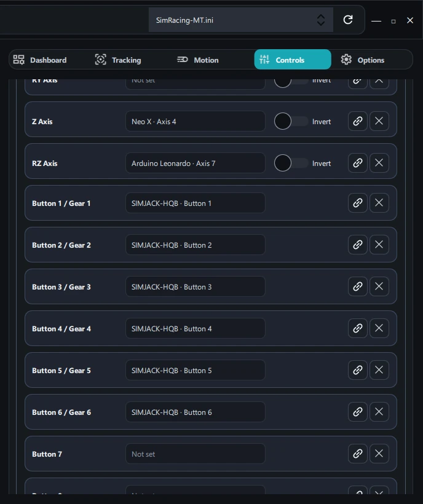Clear Button 1 / Gear 1 binding

[x=379, y=203]
